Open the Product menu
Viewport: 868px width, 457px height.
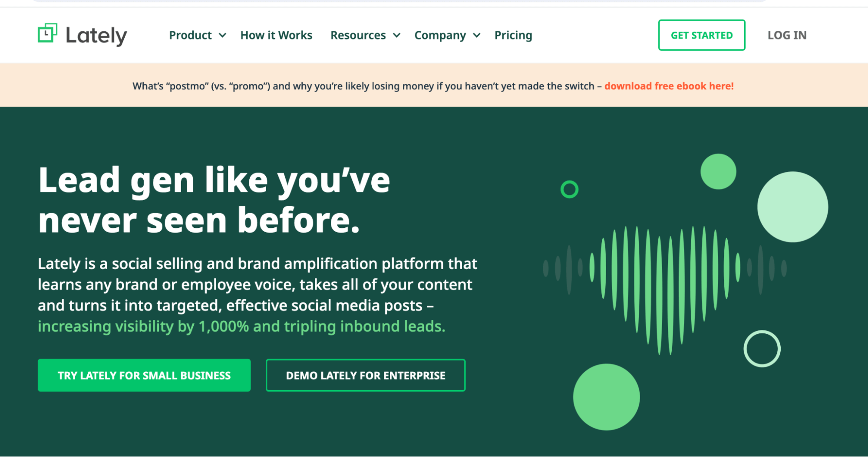[x=190, y=35]
